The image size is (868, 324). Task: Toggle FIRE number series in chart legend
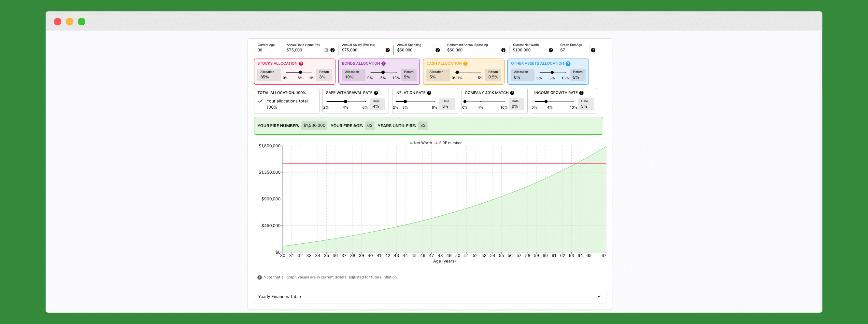(448, 143)
